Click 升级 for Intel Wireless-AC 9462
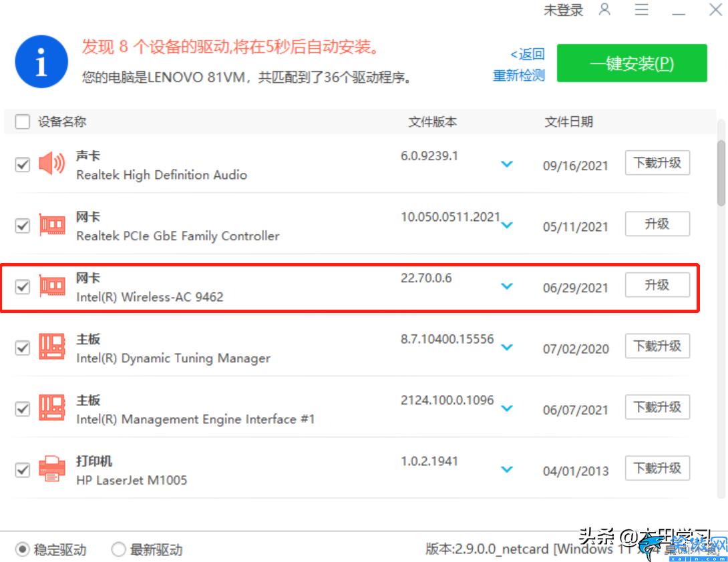Viewport: 728px width, 562px height. point(657,285)
